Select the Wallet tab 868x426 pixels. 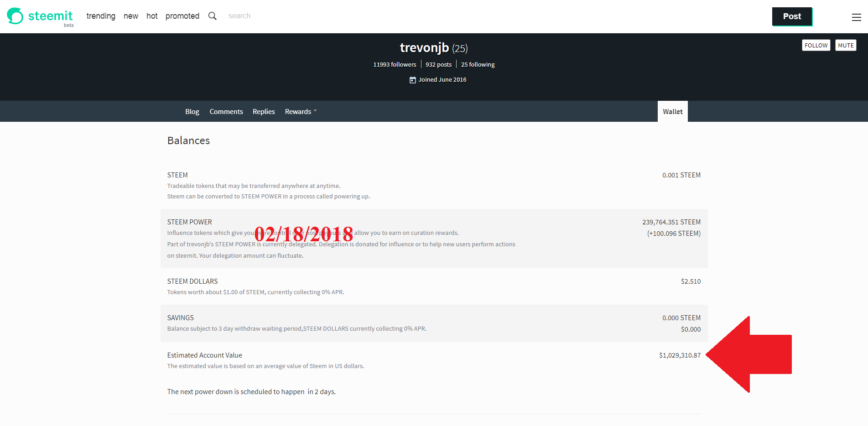[x=673, y=111]
